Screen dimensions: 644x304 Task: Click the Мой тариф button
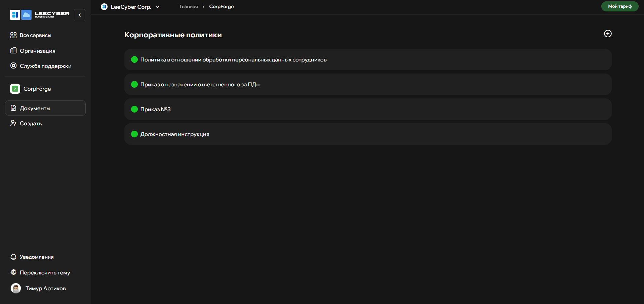point(619,6)
